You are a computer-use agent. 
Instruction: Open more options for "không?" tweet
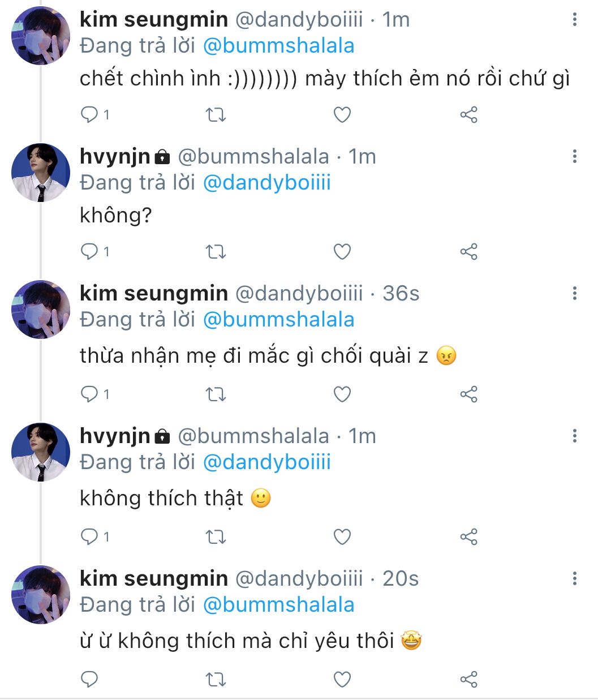tap(574, 157)
